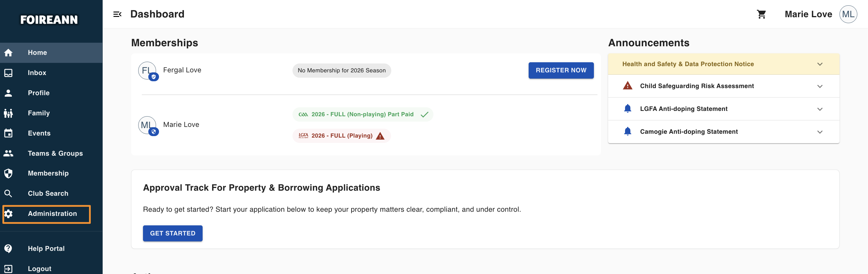Select the 2026 - FULL (Non-playing) Part Paid chip

(363, 114)
